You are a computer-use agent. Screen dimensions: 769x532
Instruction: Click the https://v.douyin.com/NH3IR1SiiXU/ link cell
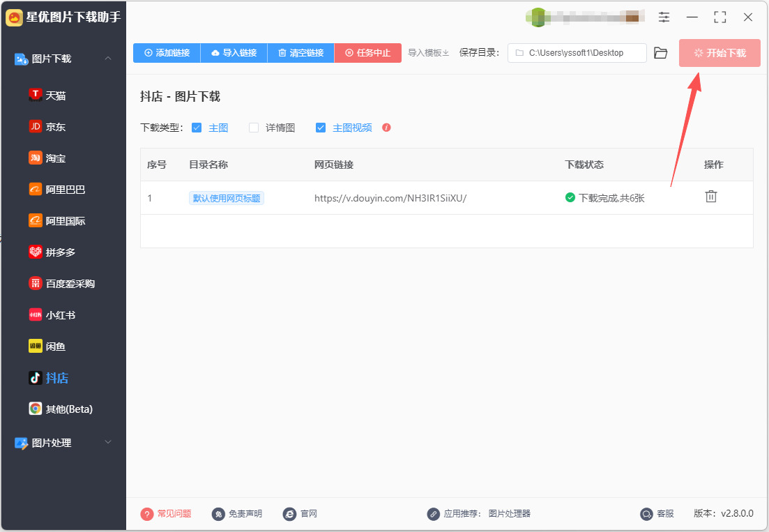tap(390, 198)
